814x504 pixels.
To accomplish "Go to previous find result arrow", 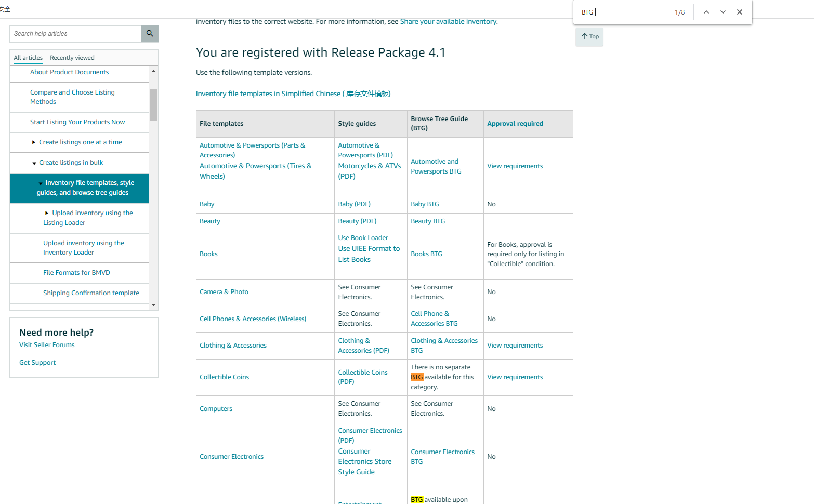I will click(x=706, y=12).
